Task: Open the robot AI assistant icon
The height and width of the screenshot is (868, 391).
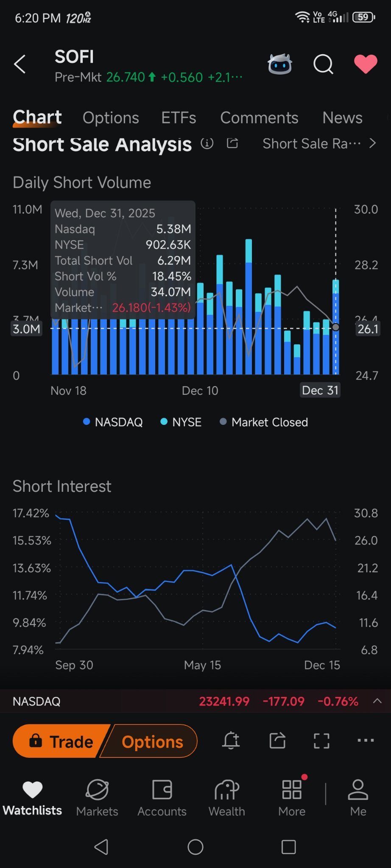Action: (x=280, y=64)
